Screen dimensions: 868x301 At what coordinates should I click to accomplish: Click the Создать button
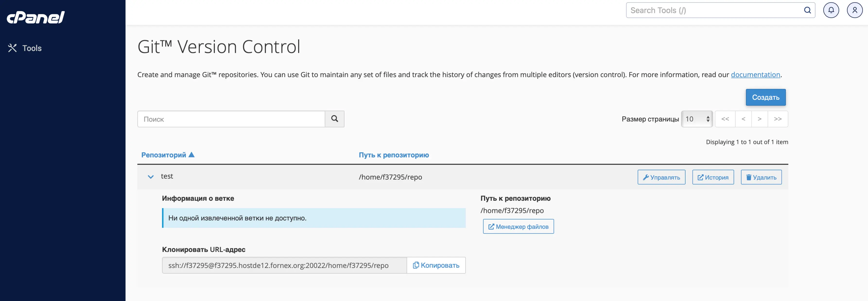pos(765,97)
